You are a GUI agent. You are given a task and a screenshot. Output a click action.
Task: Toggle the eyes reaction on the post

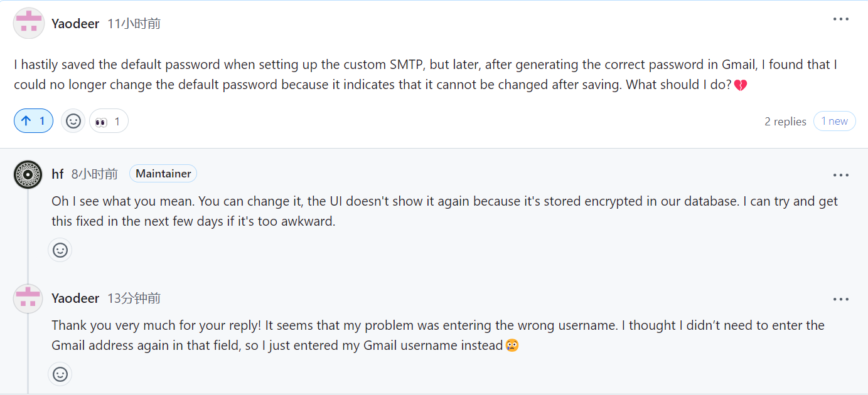click(x=109, y=121)
